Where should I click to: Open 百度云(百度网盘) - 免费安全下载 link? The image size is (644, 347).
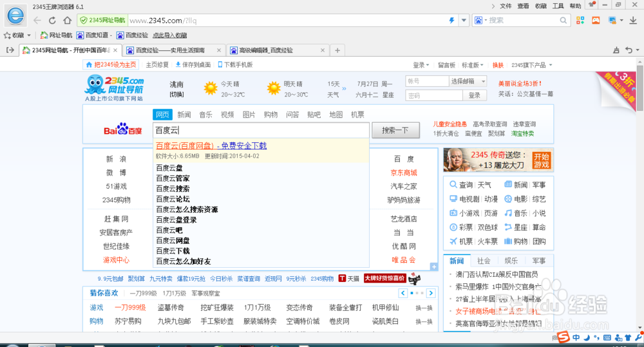pos(211,145)
